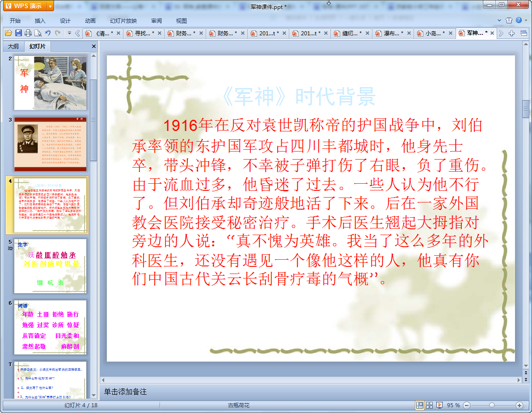Open the 幻灯片放映 menu tab
Viewport: 532px width, 413px height.
[x=123, y=21]
